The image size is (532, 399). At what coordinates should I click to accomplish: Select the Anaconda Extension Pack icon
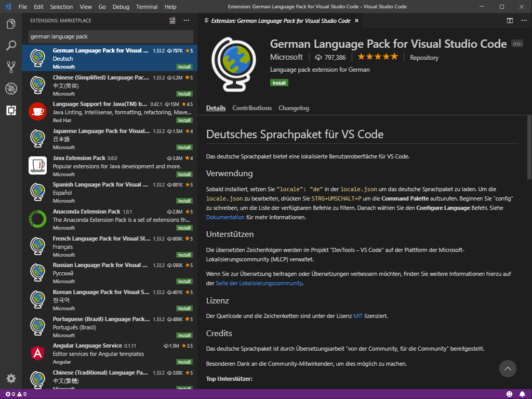pos(37,219)
